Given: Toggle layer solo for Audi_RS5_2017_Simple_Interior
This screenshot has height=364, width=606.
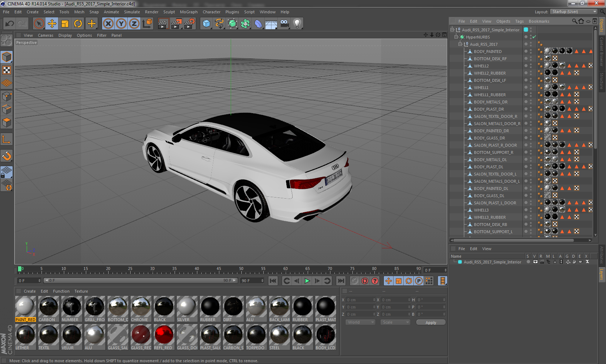Looking at the screenshot, I should [528, 262].
